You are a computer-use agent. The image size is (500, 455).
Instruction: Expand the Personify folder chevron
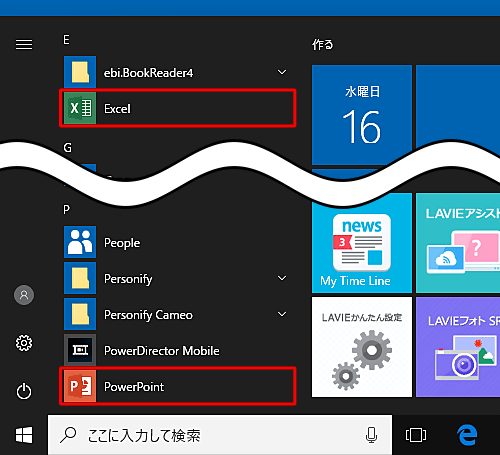coord(282,278)
